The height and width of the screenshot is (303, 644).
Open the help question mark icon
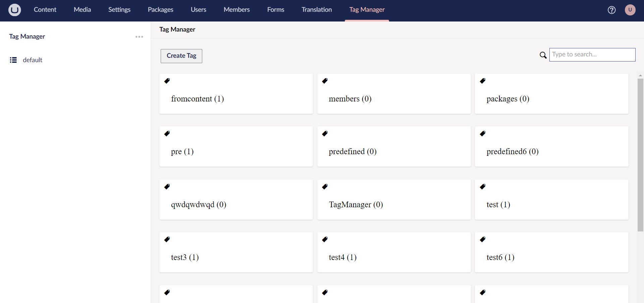coord(611,10)
